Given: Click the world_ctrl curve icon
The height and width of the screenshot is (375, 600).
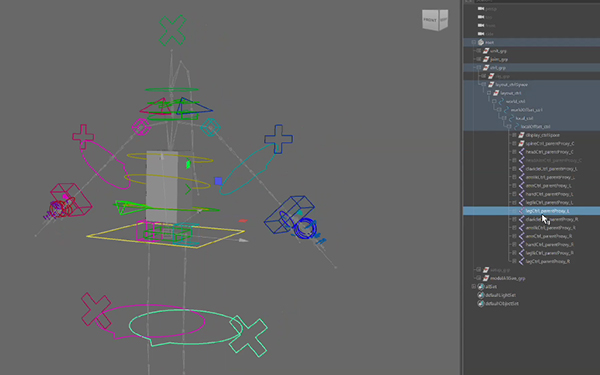Looking at the screenshot, I should (501, 101).
